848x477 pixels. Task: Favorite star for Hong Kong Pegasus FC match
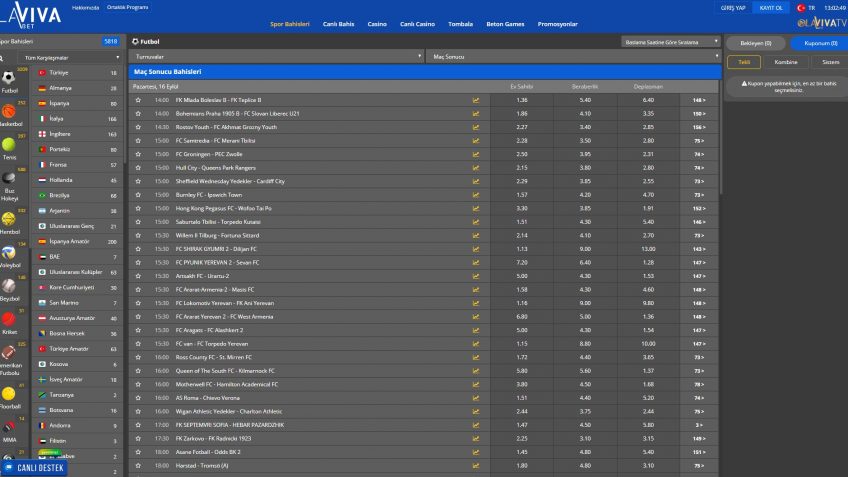coord(138,208)
